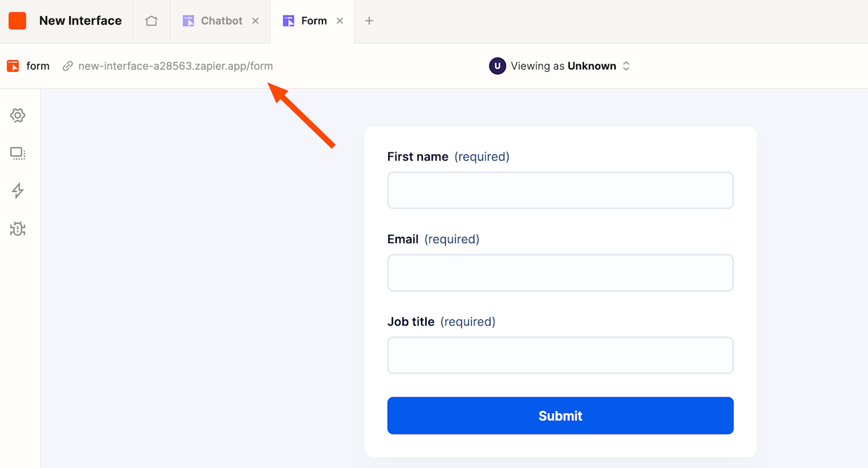The image size is (868, 468).
Task: Switch to the Chatbot tab
Action: point(220,20)
